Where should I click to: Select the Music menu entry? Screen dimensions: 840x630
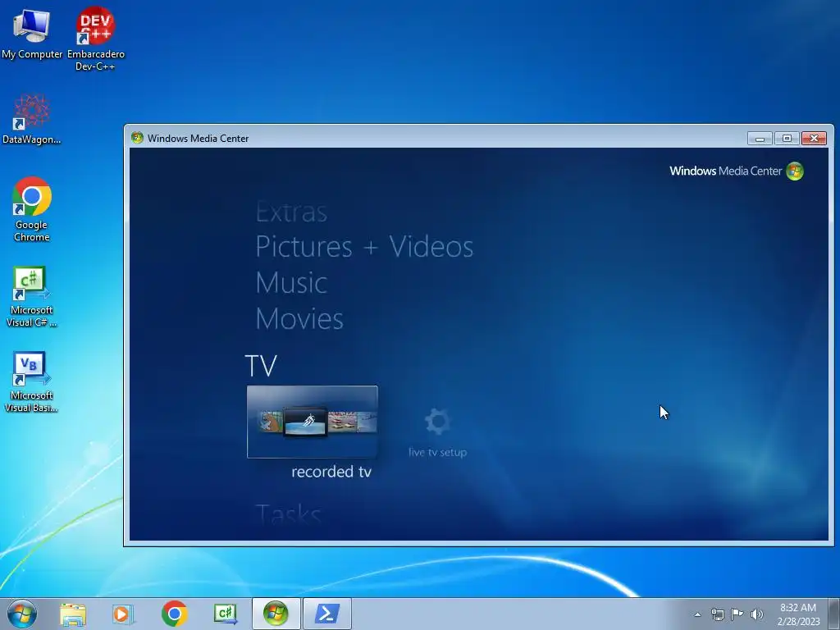(291, 282)
